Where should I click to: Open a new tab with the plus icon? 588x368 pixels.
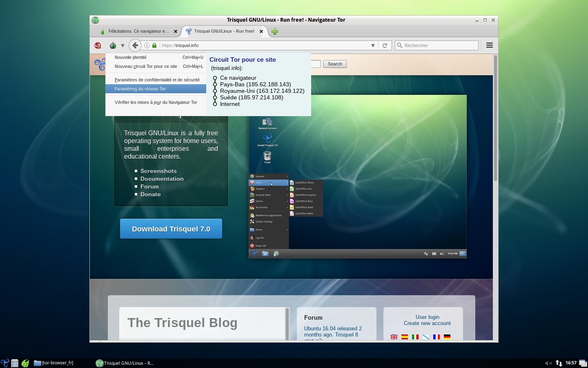point(275,31)
